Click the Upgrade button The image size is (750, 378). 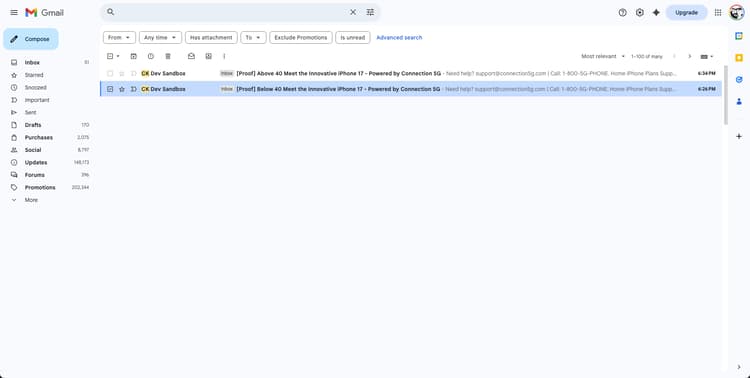point(686,12)
